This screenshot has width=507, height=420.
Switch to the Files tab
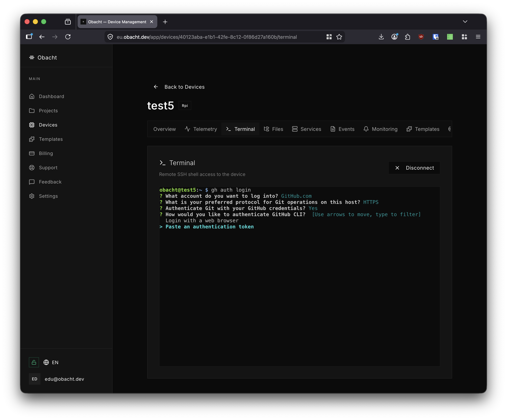(x=273, y=129)
